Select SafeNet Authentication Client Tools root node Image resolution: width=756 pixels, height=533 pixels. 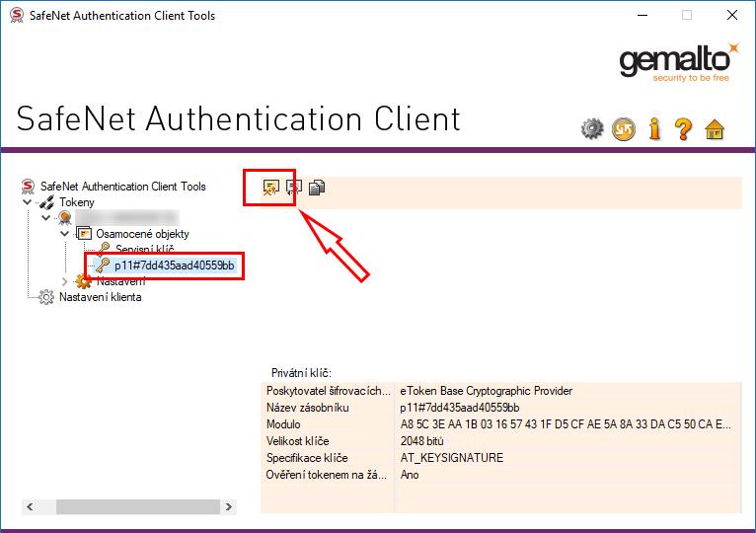pyautogui.click(x=123, y=187)
